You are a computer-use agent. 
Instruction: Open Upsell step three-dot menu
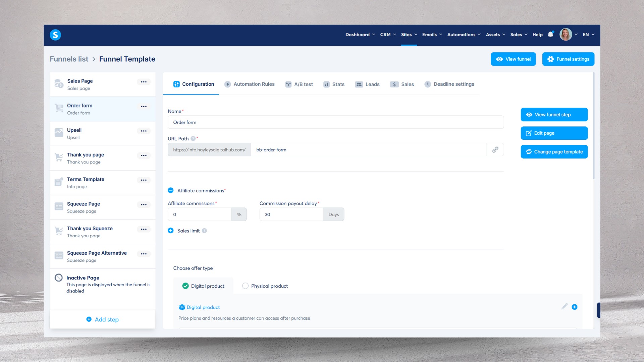[x=144, y=131]
